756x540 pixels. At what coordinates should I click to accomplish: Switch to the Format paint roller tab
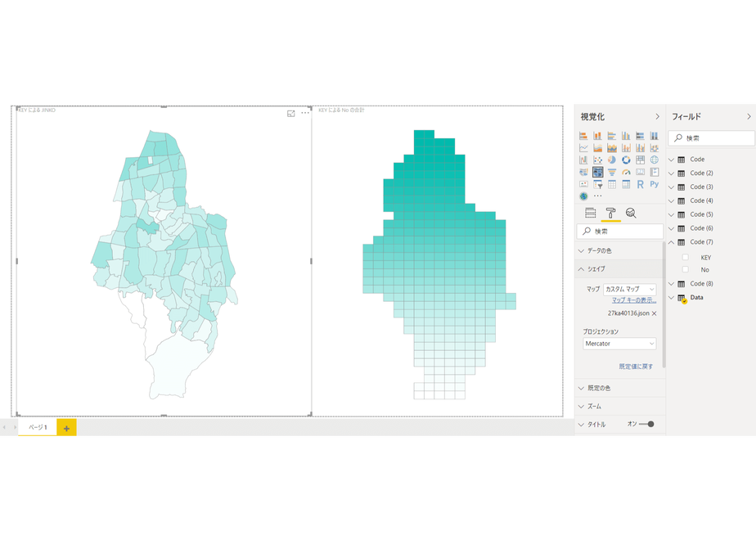point(610,213)
